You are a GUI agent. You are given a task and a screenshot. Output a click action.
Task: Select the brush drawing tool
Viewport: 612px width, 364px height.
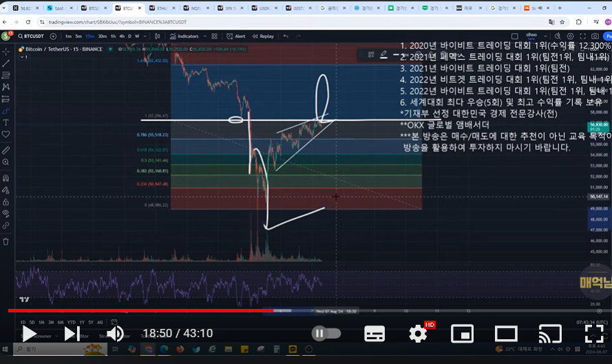6,111
